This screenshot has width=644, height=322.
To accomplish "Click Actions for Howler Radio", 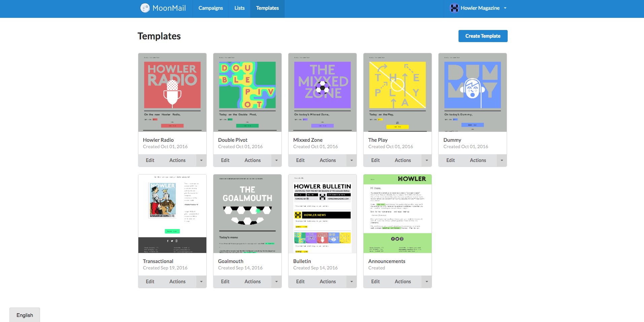I will coord(177,160).
